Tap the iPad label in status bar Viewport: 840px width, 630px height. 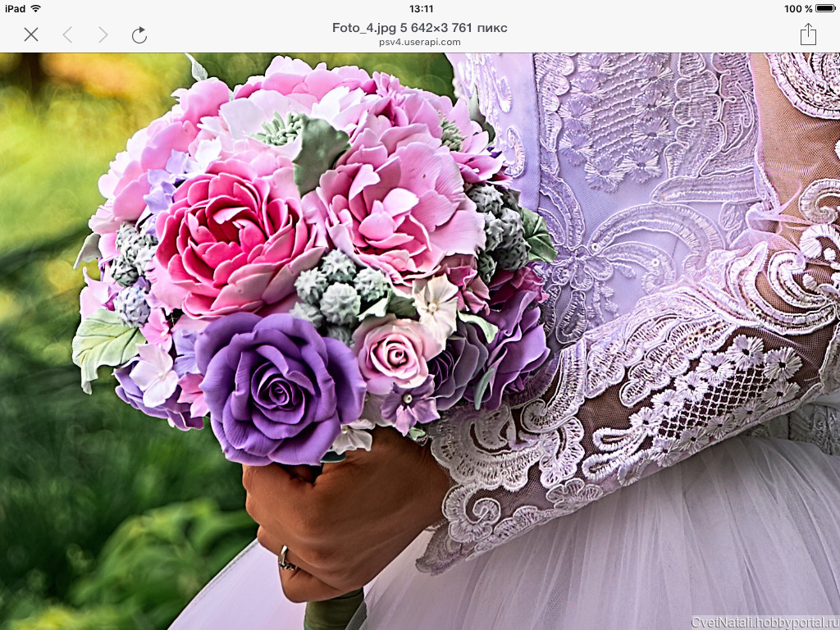[15, 8]
